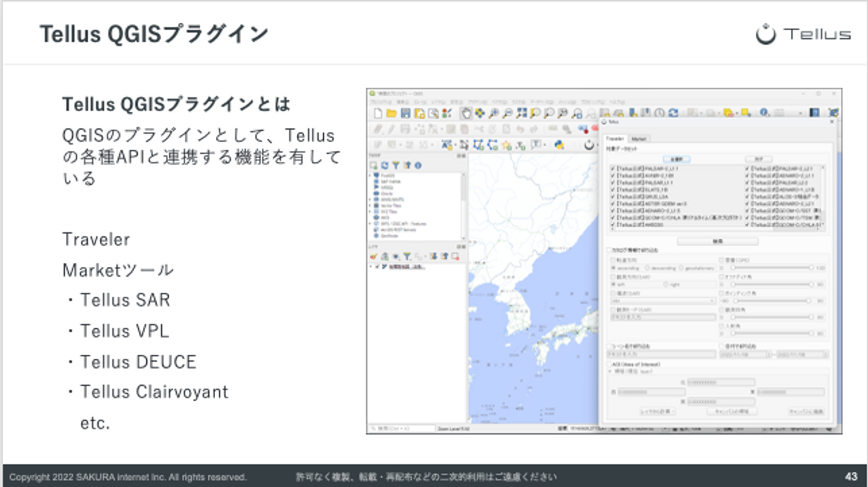The width and height of the screenshot is (868, 487).
Task: Refresh the map canvas from the main toolbar
Action: [x=673, y=113]
